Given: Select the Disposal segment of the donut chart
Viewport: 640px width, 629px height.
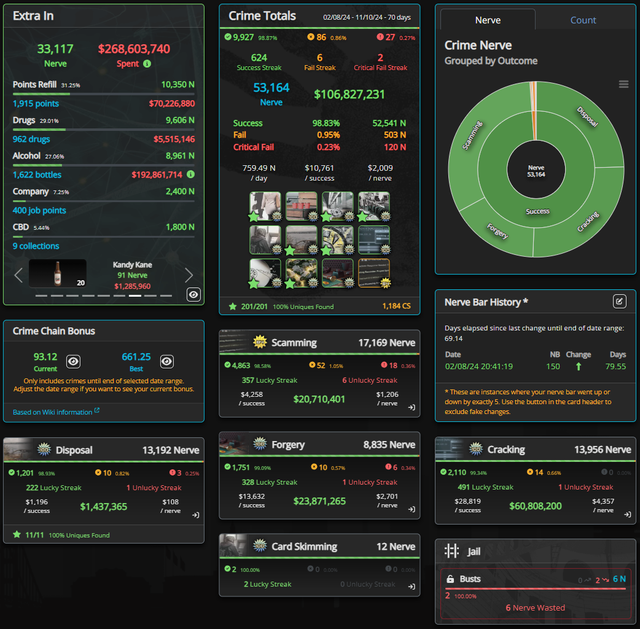Looking at the screenshot, I should (587, 117).
